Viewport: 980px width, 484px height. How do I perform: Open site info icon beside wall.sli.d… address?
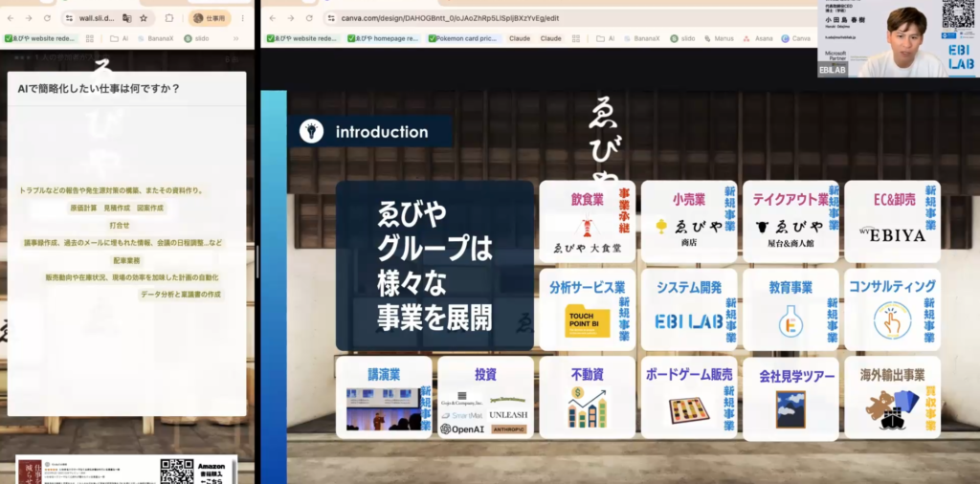69,18
